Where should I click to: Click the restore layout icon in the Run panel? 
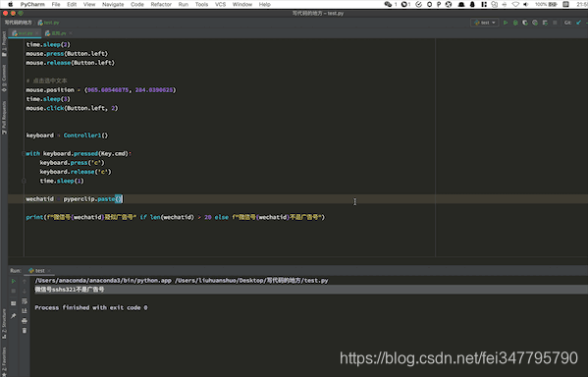(x=14, y=303)
